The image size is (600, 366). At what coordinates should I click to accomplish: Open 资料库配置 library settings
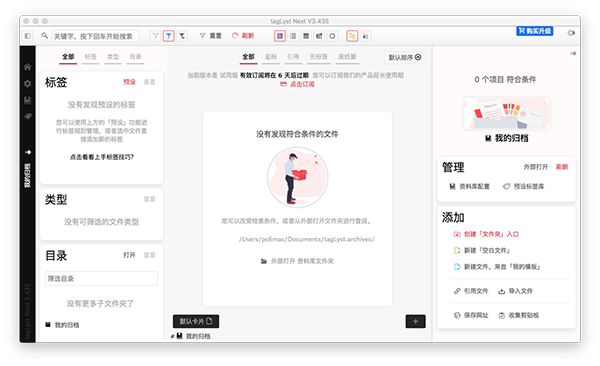click(x=470, y=186)
